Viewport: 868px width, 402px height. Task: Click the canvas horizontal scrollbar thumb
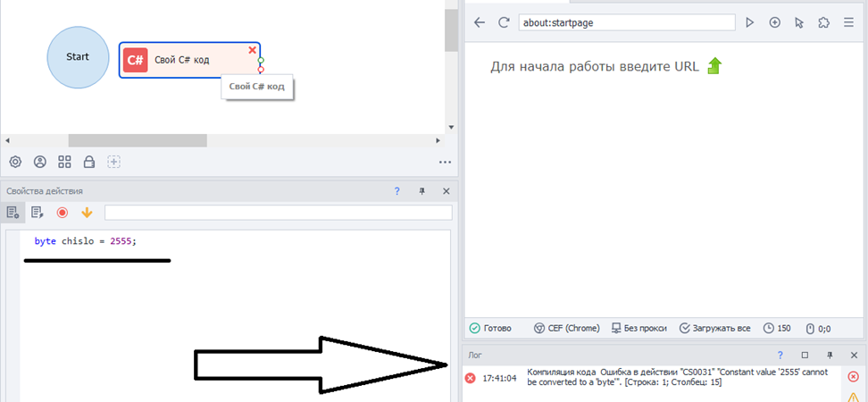point(138,140)
